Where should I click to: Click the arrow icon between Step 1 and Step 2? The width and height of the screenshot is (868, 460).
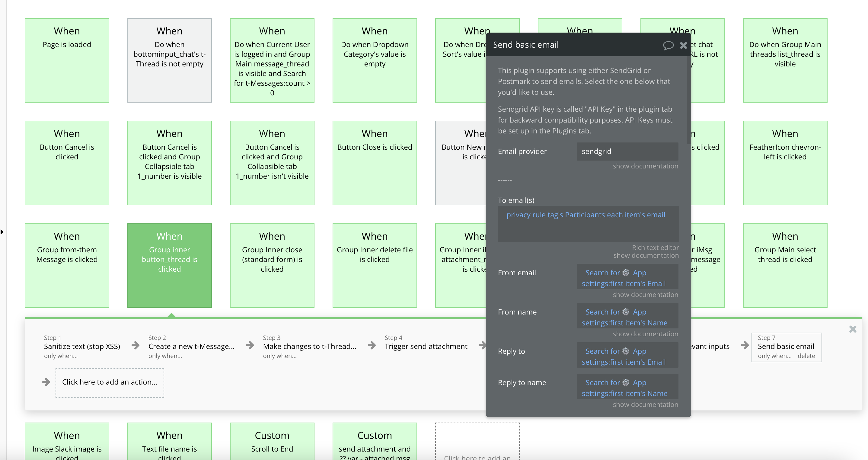click(x=136, y=345)
